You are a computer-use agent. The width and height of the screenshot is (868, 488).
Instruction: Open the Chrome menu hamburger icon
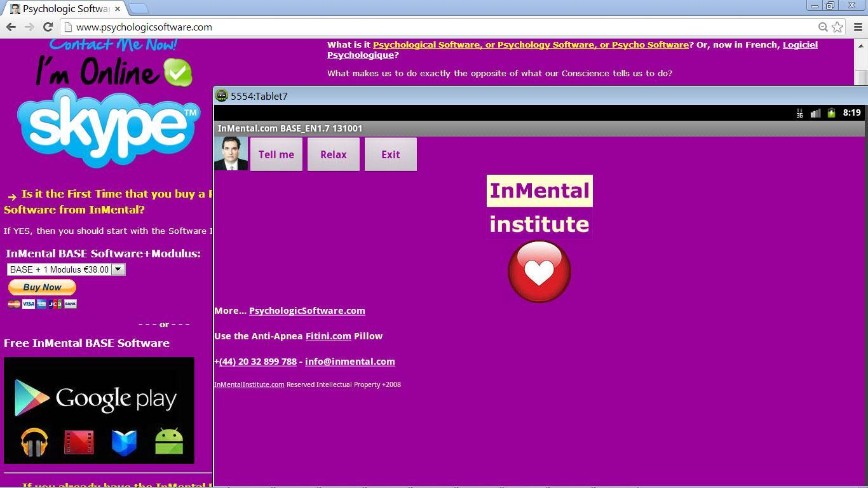pos(858,27)
